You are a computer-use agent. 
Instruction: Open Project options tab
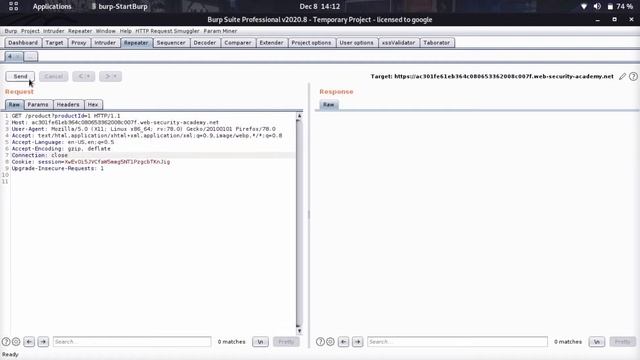click(x=311, y=43)
